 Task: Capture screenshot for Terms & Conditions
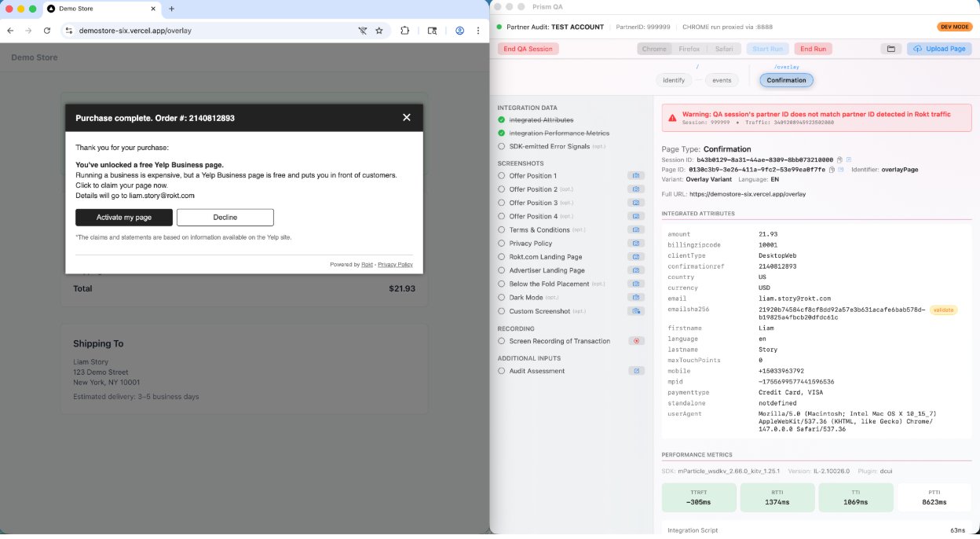click(x=635, y=230)
